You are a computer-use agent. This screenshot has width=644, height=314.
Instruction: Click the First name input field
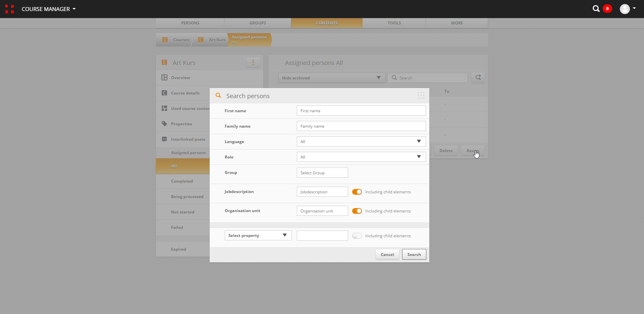(361, 111)
